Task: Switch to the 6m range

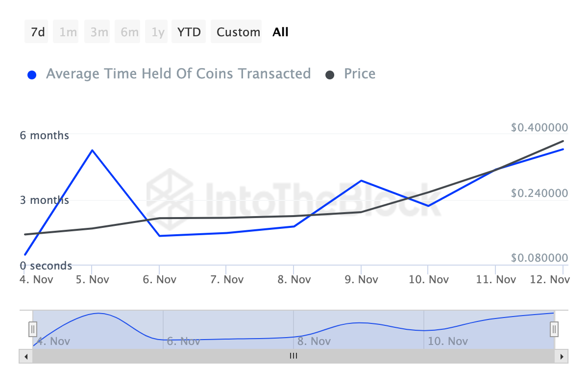Action: coord(130,32)
